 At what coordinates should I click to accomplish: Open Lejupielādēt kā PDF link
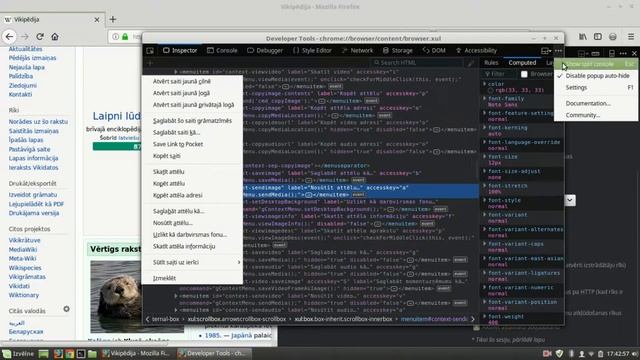click(36, 204)
